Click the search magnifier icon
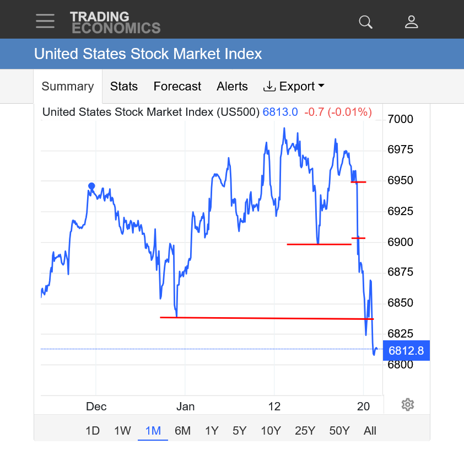This screenshot has height=476, width=464. click(x=366, y=22)
